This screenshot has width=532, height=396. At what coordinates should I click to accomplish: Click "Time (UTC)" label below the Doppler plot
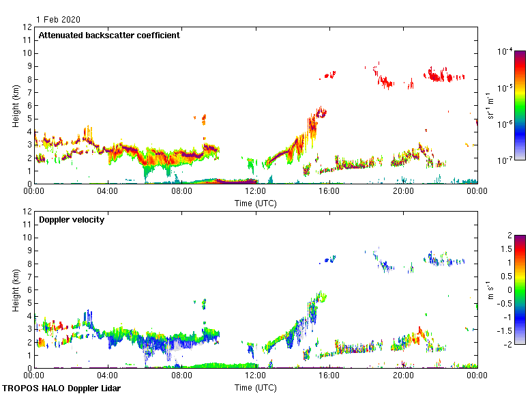pos(256,387)
